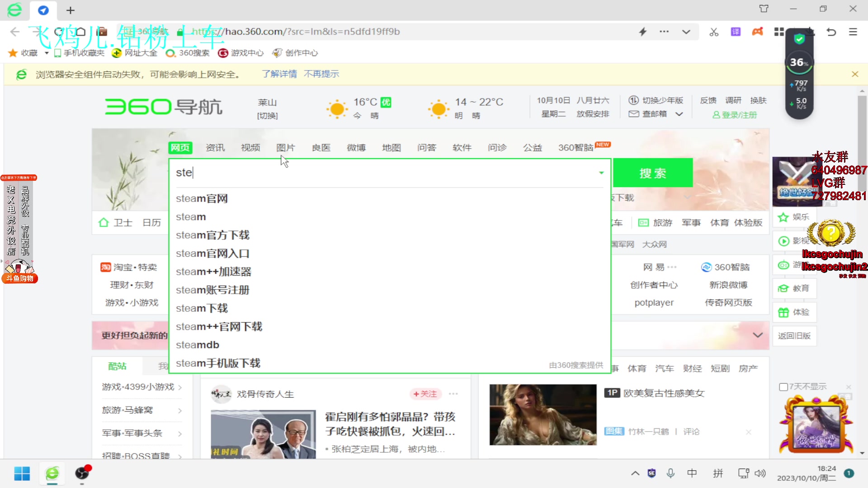Click 换肤 to change skin
868x488 pixels.
758,100
